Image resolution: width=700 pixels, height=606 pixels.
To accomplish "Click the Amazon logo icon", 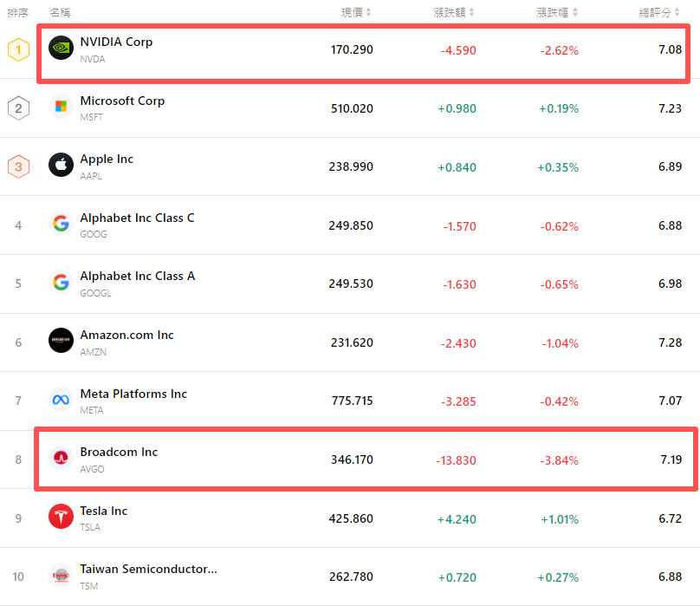I will [x=61, y=341].
